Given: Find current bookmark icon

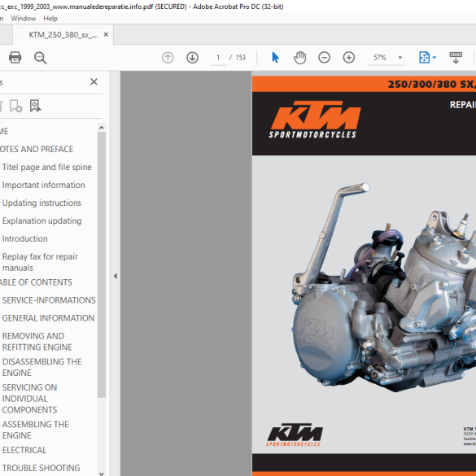Looking at the screenshot, I should (x=35, y=106).
